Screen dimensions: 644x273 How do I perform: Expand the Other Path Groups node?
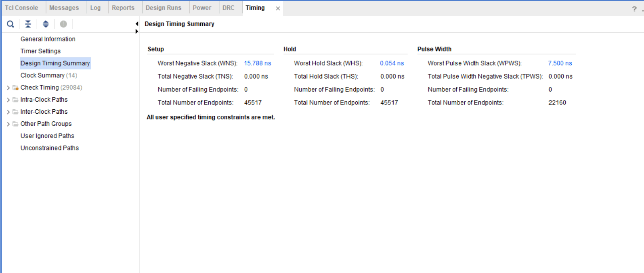[x=8, y=124]
